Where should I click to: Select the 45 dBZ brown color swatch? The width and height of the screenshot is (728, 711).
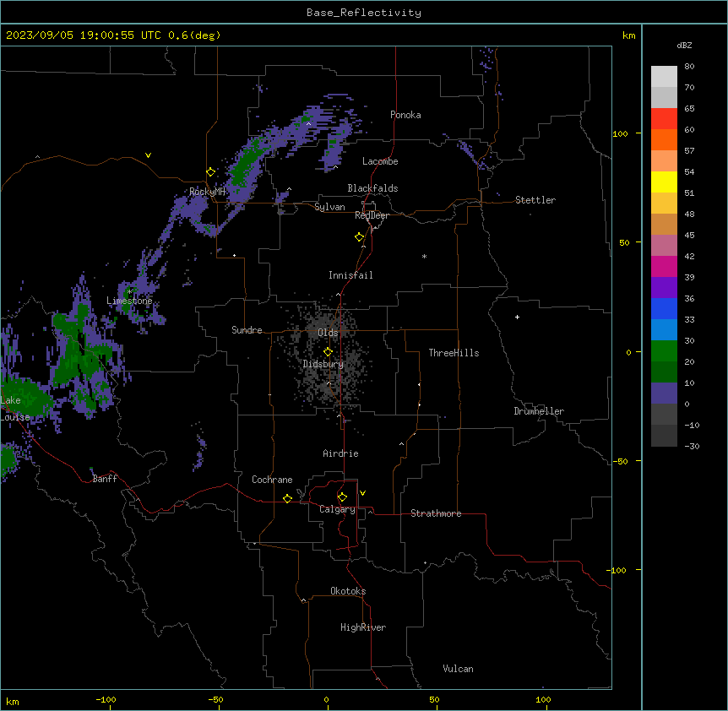(664, 224)
